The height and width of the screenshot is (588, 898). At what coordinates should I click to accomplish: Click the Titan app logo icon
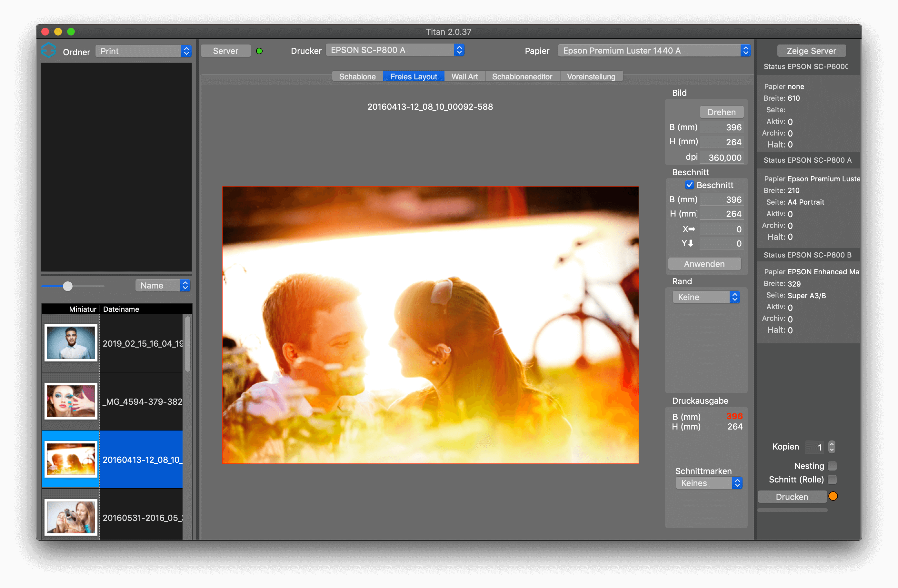[48, 50]
